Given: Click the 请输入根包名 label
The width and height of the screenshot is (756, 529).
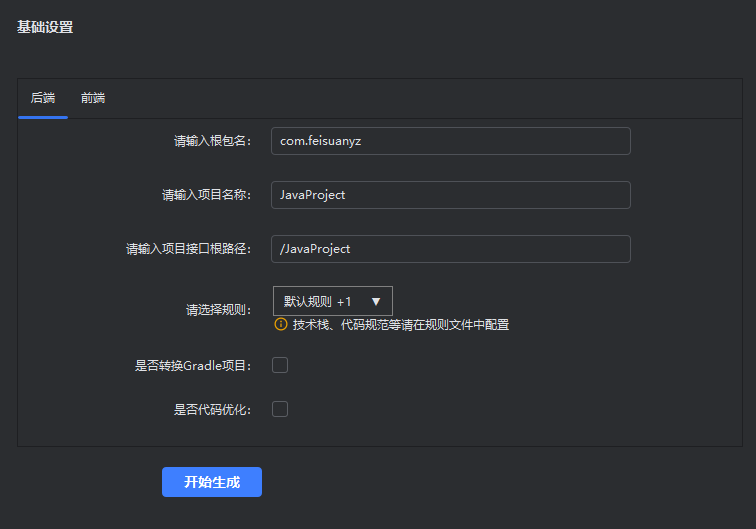Looking at the screenshot, I should tap(212, 141).
